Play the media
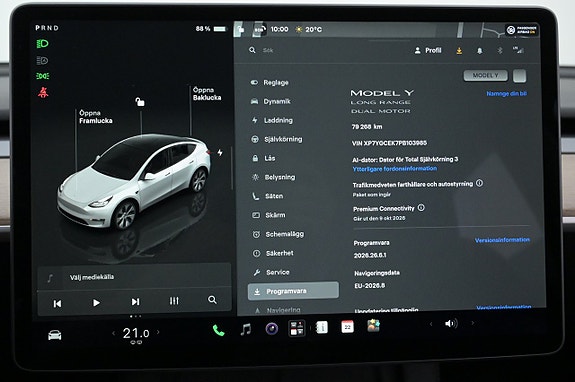This screenshot has height=382, width=575. click(96, 303)
